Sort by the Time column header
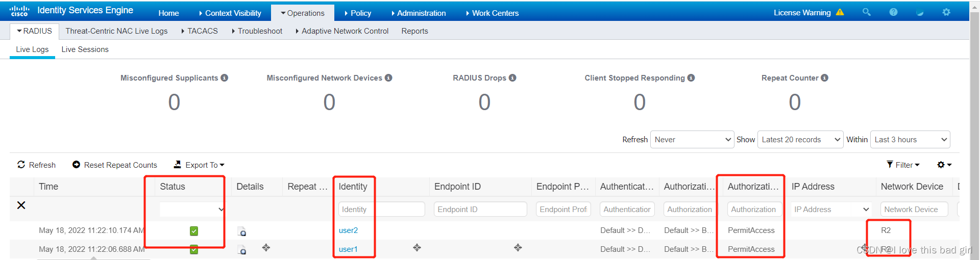 pyautogui.click(x=48, y=187)
